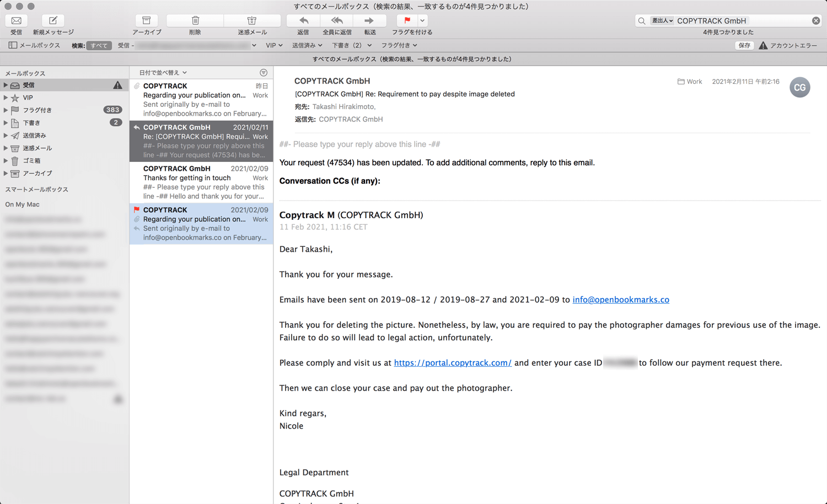Viewport: 827px width, 504px height.
Task: Open the フラグ付き favorites dropdown
Action: coord(399,45)
